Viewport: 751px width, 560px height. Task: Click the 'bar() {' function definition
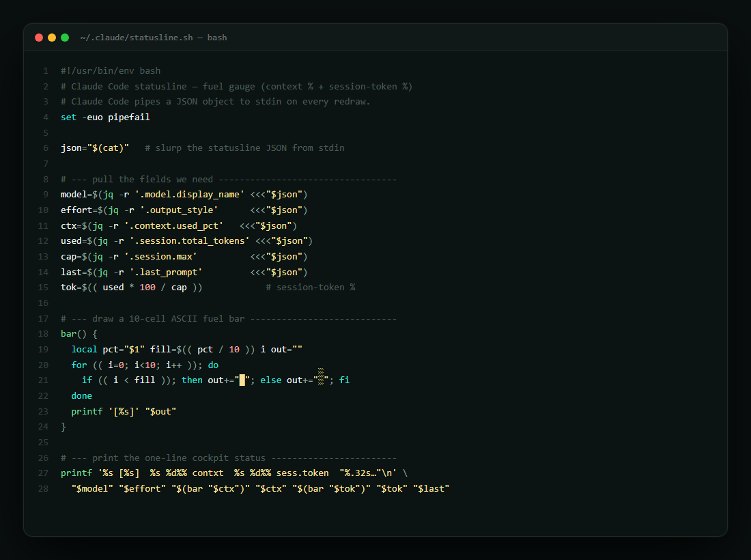[79, 334]
